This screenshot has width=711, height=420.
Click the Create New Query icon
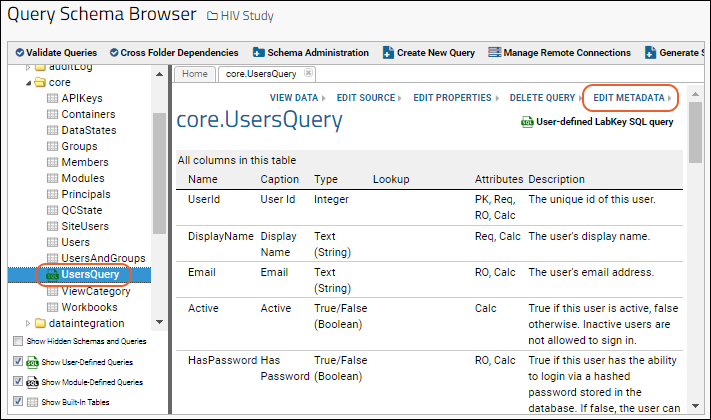pos(388,53)
